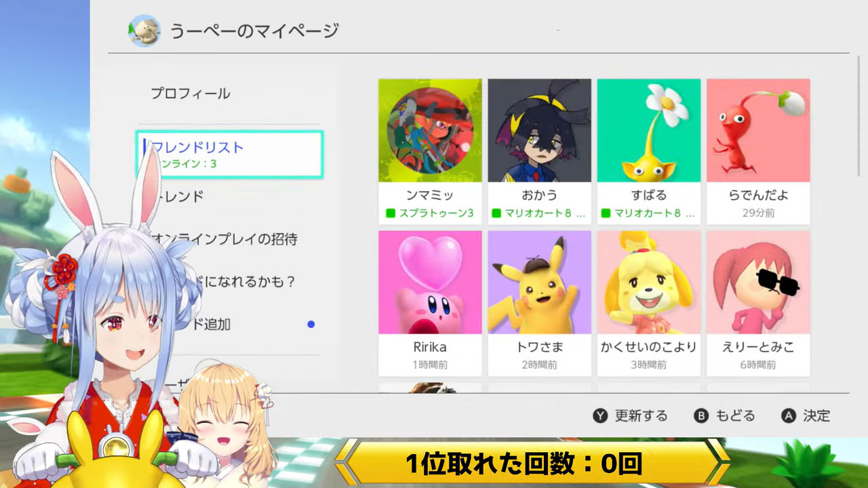Click the Y button icon for 更新する
868x488 pixels.
[600, 416]
